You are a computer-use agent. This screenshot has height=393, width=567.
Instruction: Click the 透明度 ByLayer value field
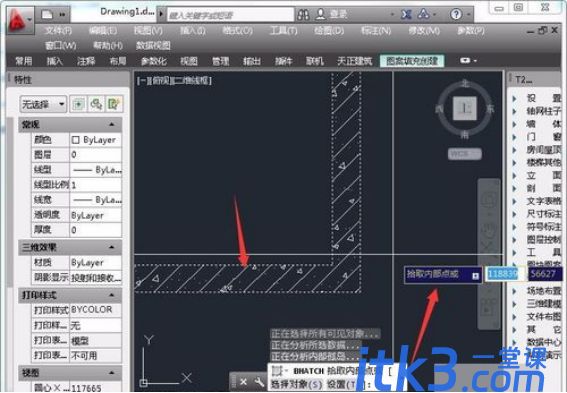96,215
